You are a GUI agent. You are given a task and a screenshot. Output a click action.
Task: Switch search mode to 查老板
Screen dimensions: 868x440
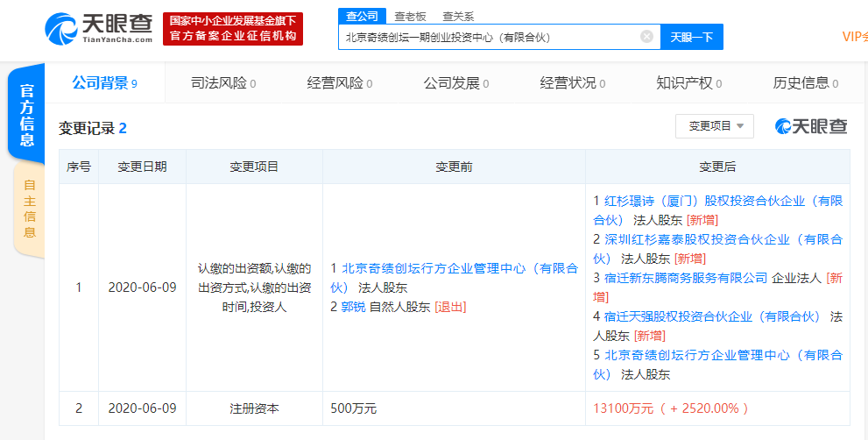coord(410,16)
